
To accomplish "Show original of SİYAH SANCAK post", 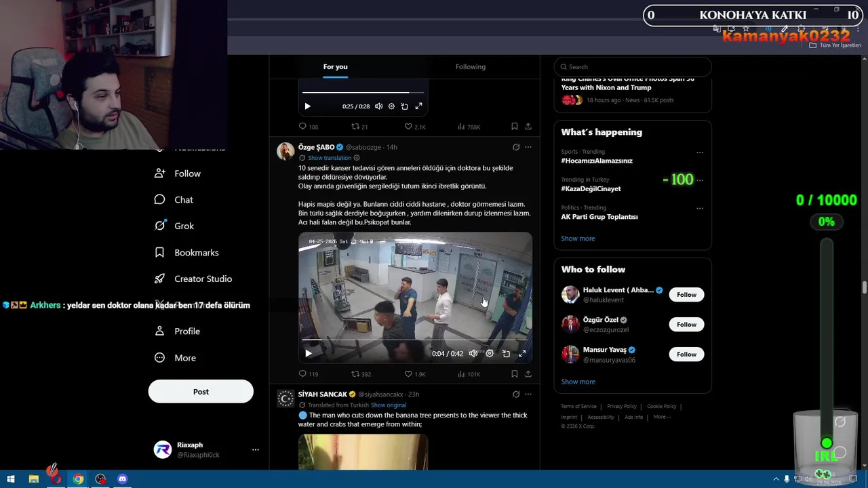I will click(x=389, y=405).
